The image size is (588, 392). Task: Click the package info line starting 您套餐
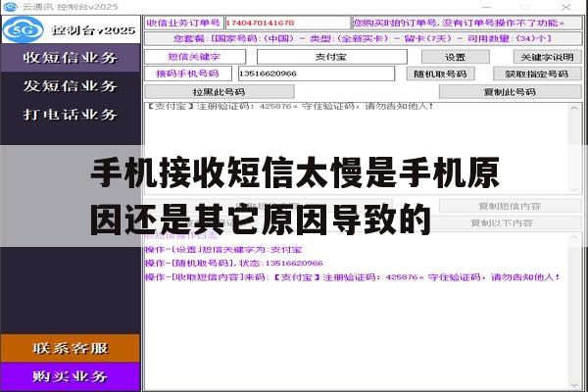pos(363,38)
